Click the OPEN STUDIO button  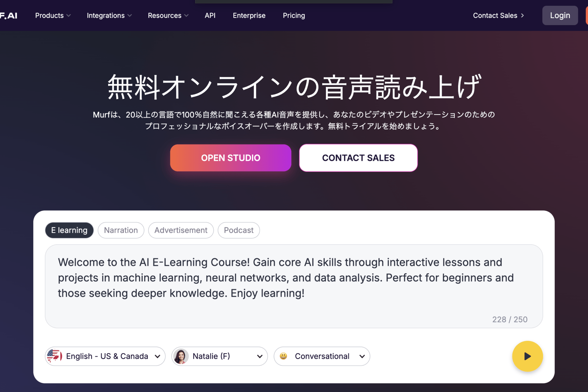tap(231, 158)
